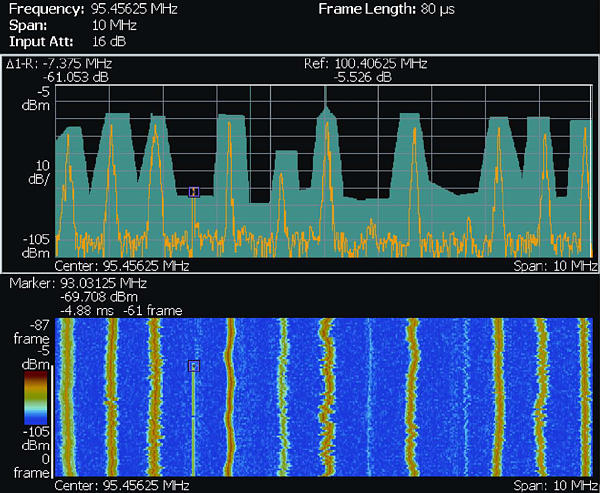Screen dimensions: 600x493
Task: Click the -87 frame label on the spectrogram
Action: pos(26,331)
